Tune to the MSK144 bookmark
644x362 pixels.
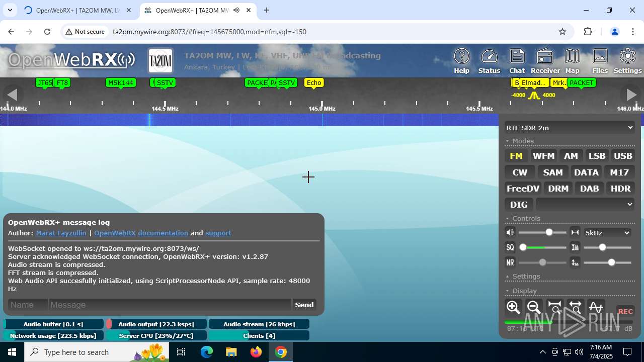[121, 82]
